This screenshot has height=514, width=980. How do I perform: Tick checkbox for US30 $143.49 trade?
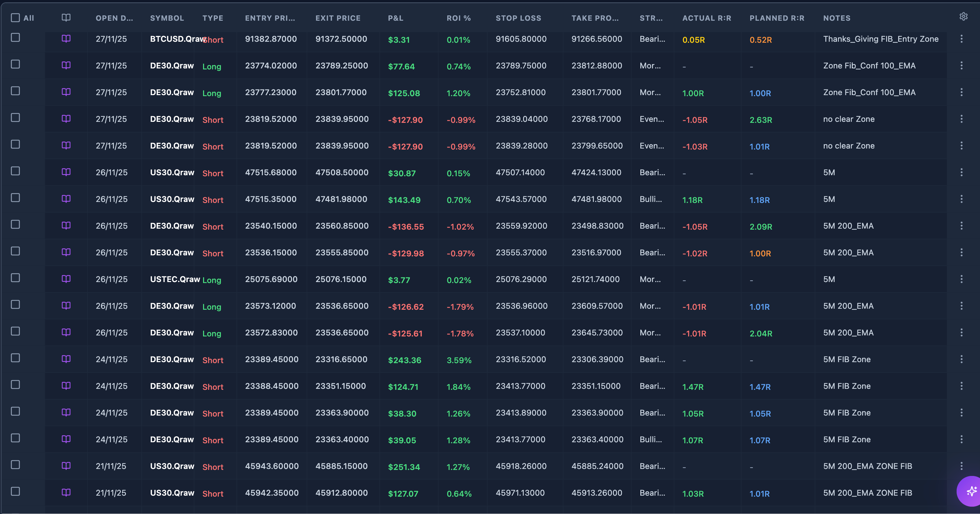click(15, 198)
